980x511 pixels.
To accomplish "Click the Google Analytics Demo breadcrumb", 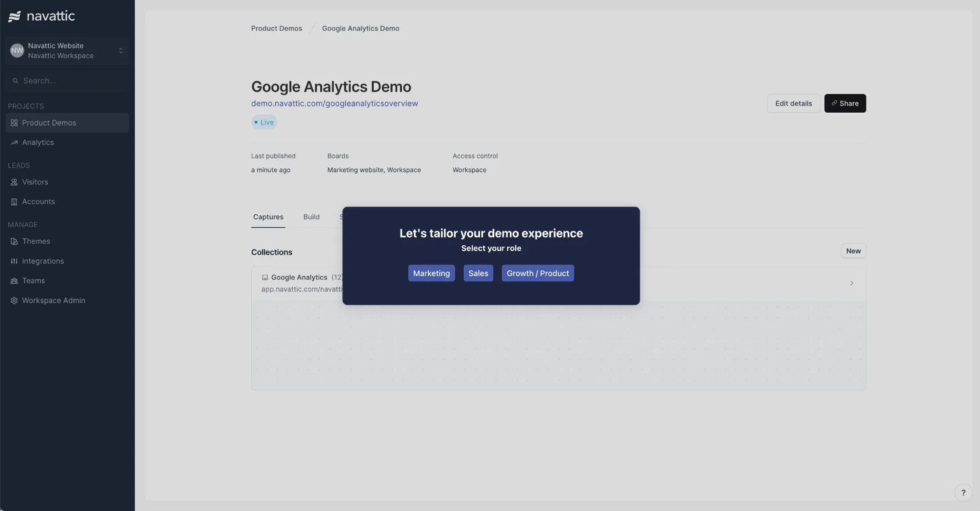I will click(361, 28).
